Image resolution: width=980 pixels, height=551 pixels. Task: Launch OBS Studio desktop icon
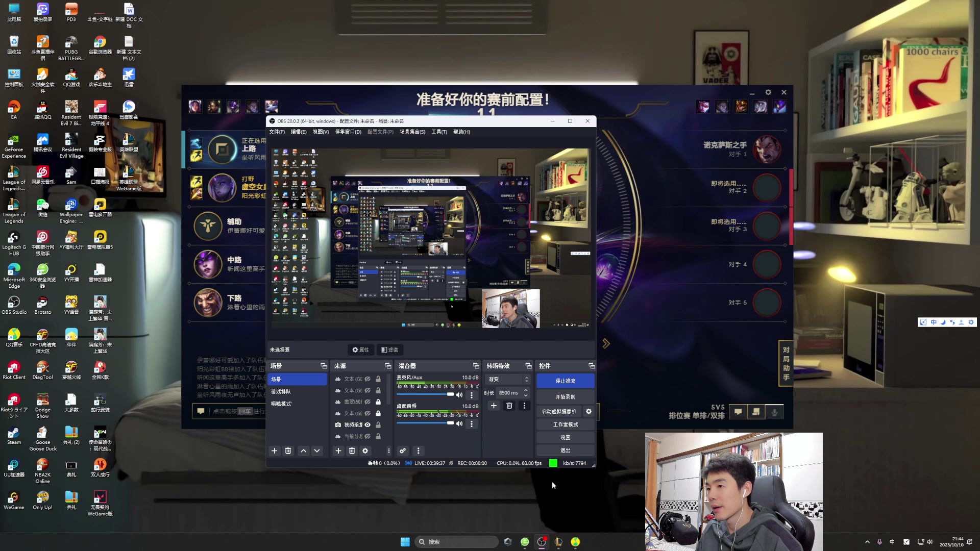tap(14, 305)
